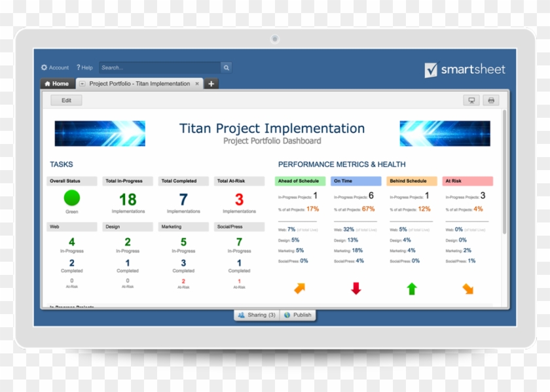Click orange down-right arrow under At Risk
The height and width of the screenshot is (392, 550).
click(468, 289)
